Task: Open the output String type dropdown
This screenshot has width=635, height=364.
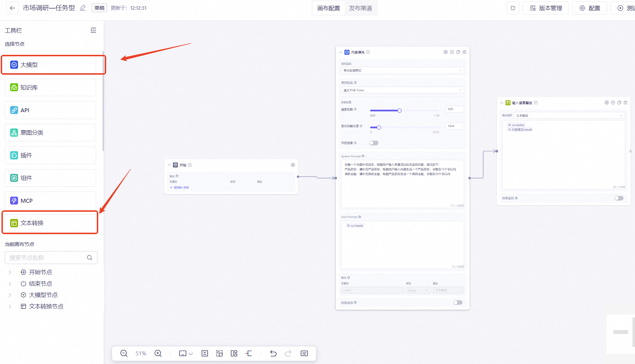Action: (418, 290)
